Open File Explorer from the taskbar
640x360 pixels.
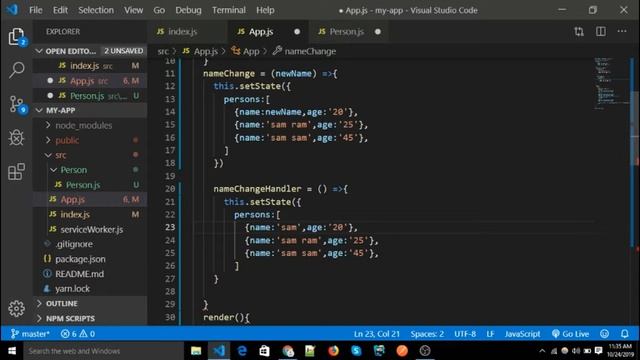pos(196,351)
